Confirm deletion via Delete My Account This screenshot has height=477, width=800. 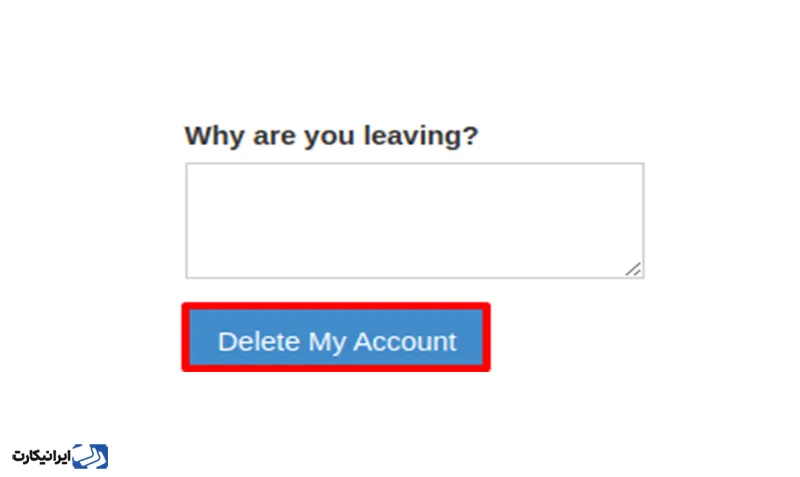(336, 341)
